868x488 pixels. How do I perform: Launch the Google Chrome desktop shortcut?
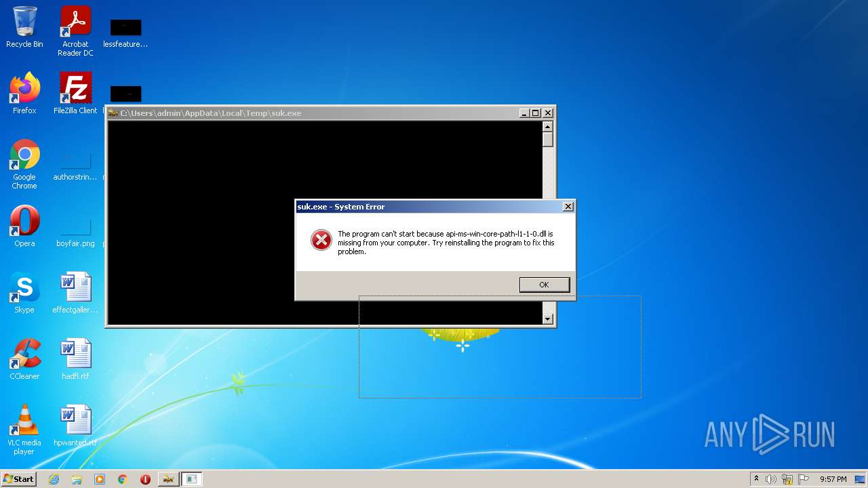pos(24,164)
